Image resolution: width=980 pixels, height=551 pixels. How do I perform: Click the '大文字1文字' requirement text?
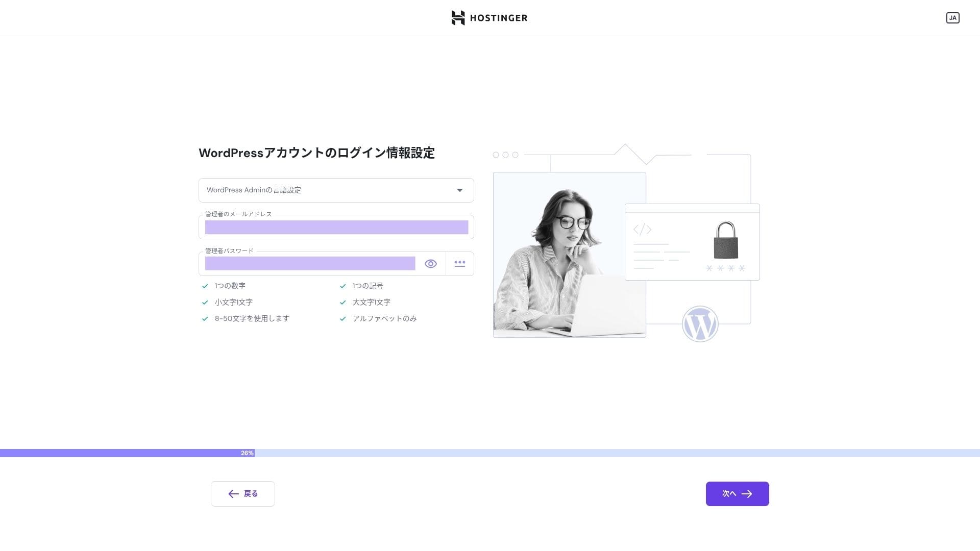(x=372, y=303)
